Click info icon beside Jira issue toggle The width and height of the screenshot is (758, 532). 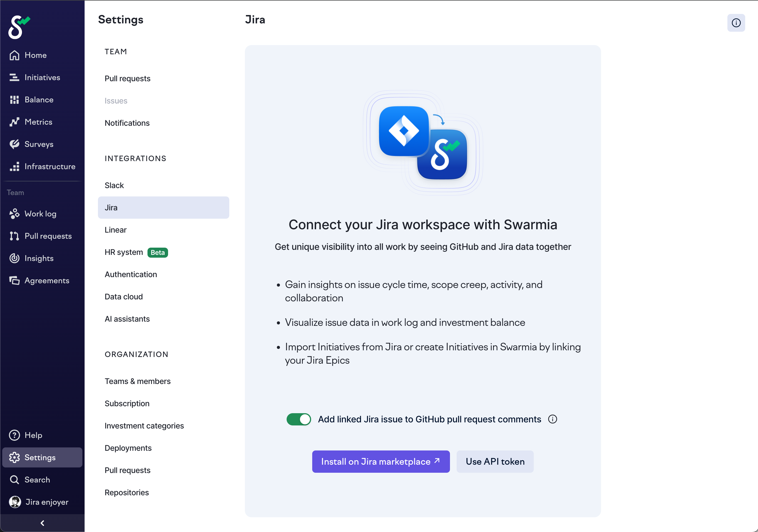coord(552,419)
